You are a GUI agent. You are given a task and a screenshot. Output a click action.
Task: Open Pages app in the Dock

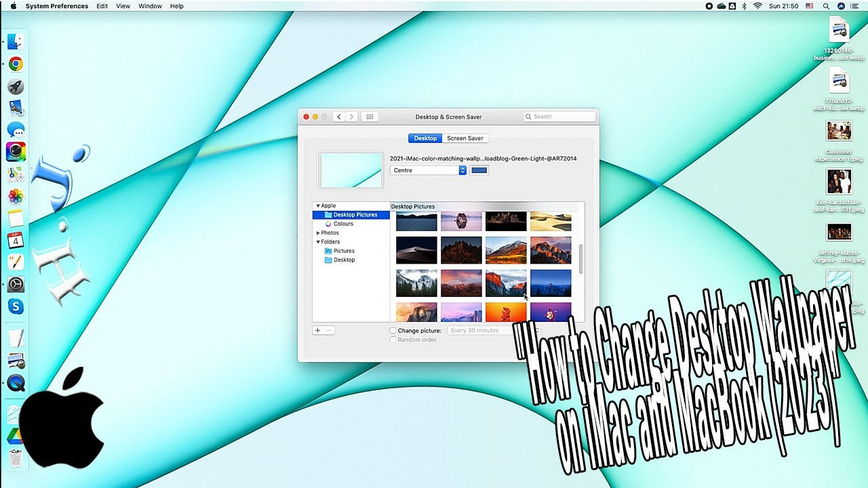pos(16,262)
